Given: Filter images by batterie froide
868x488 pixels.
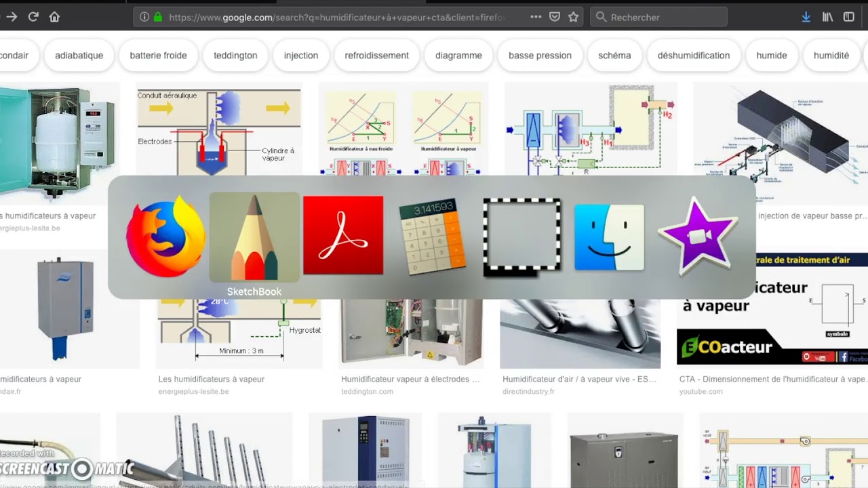Looking at the screenshot, I should (158, 56).
